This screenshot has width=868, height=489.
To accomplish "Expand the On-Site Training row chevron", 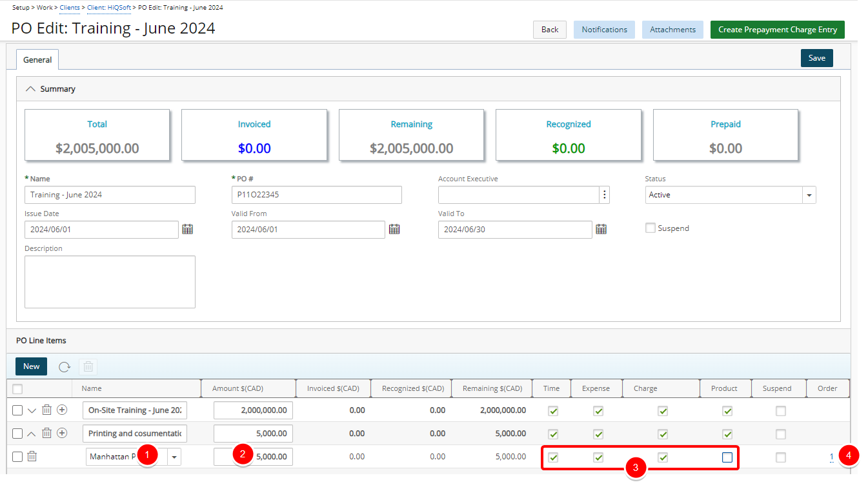I will click(32, 410).
